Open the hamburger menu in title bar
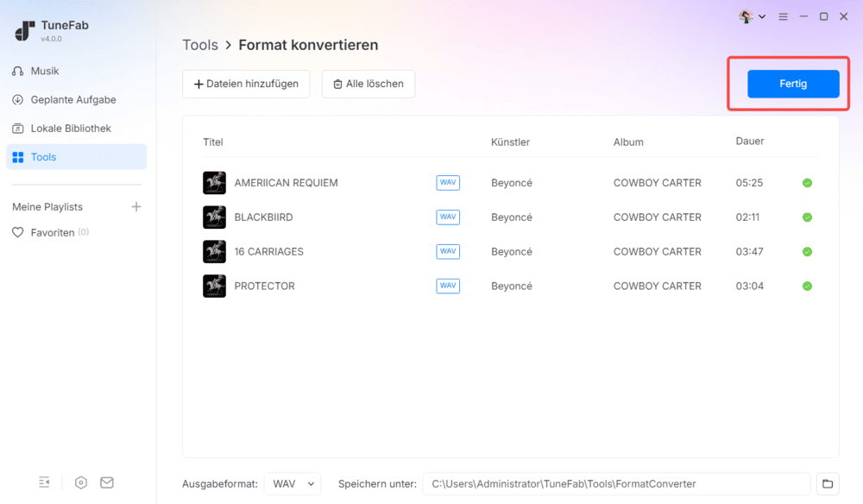The height and width of the screenshot is (504, 863). [x=783, y=16]
